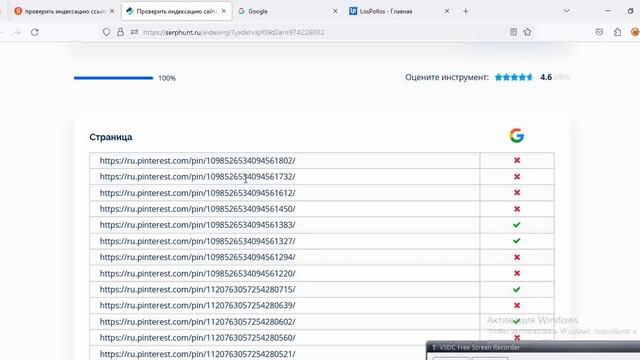
Task: Open the permissions icon beside the padlock
Action: [134, 32]
